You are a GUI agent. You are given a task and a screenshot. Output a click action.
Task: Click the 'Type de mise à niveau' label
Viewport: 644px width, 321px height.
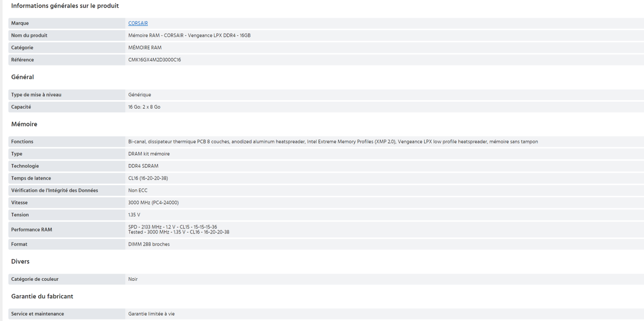[x=36, y=95]
